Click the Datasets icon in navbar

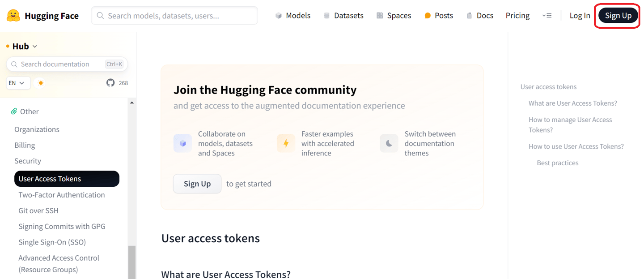[x=327, y=16]
